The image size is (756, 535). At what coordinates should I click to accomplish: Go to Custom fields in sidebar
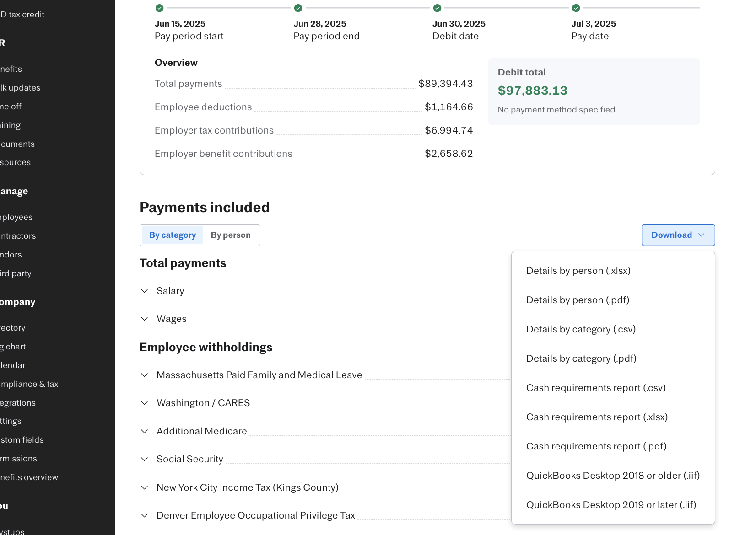pyautogui.click(x=22, y=440)
